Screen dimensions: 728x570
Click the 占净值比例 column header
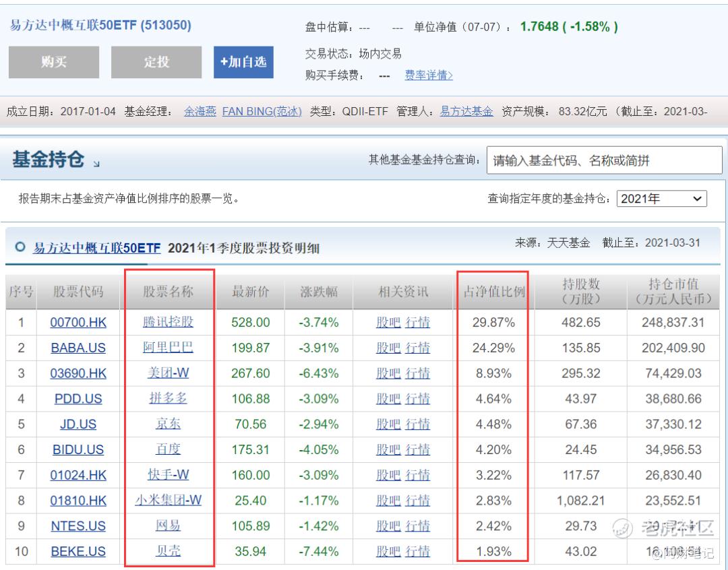pos(494,292)
